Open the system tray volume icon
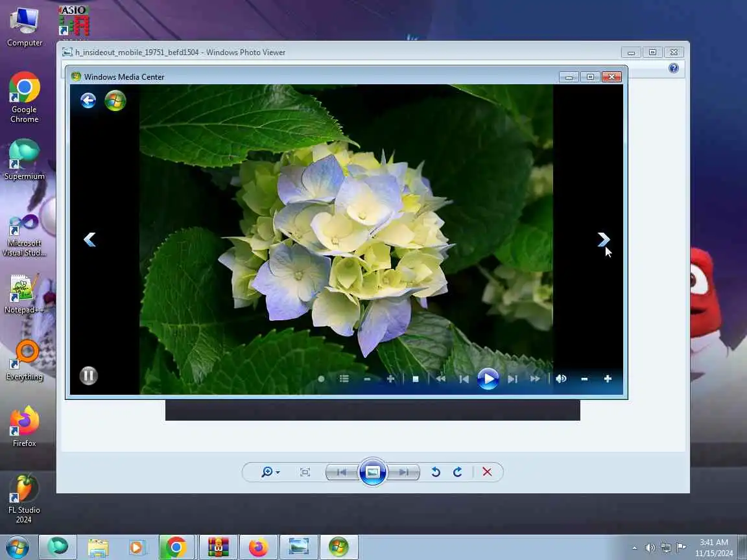747x560 pixels. [650, 548]
